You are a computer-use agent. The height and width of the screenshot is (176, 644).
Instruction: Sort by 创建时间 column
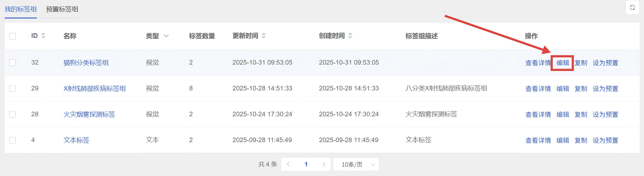(x=350, y=36)
